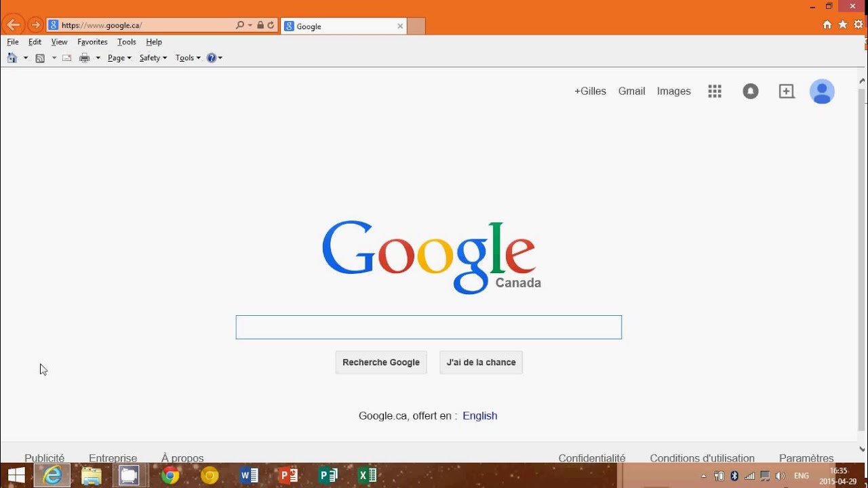This screenshot has width=868, height=488.
Task: Expand the RSS feeds dropdown arrow
Action: point(54,58)
